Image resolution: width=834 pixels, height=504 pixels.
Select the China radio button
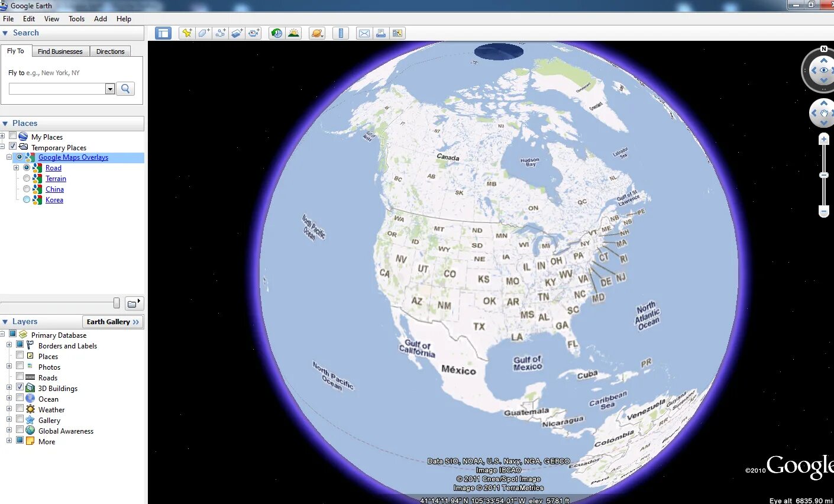click(27, 189)
